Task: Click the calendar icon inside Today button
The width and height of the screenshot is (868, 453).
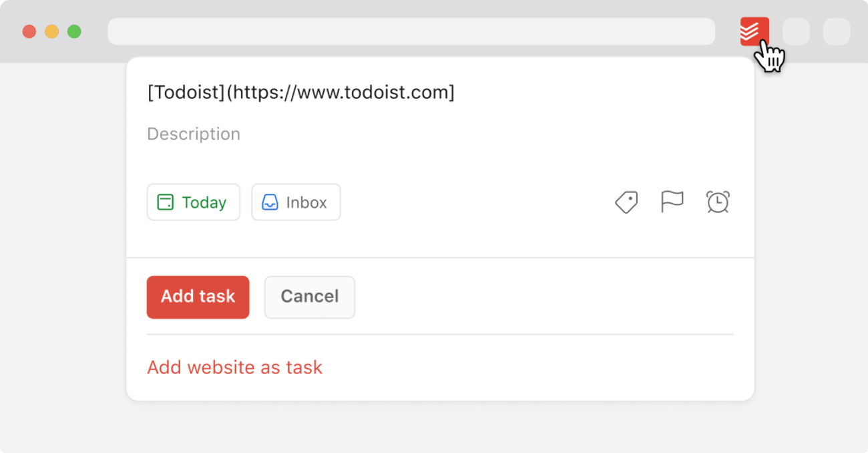Action: click(x=164, y=202)
